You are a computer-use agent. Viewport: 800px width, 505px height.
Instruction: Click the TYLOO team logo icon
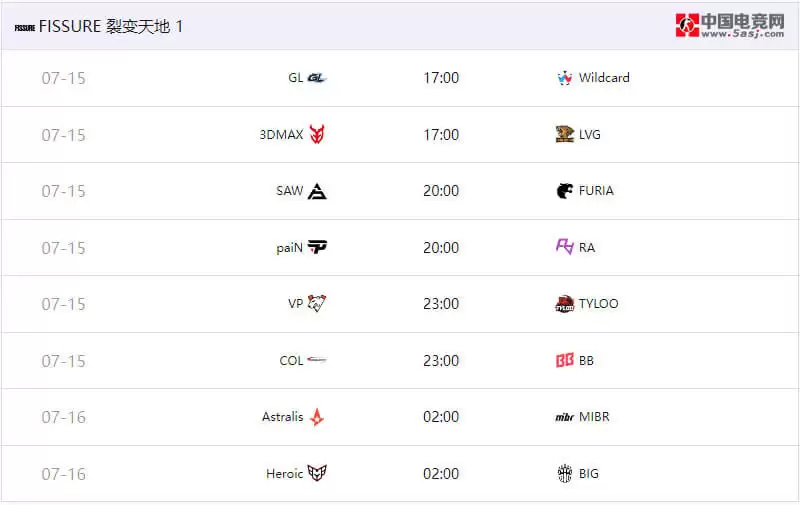pos(565,304)
